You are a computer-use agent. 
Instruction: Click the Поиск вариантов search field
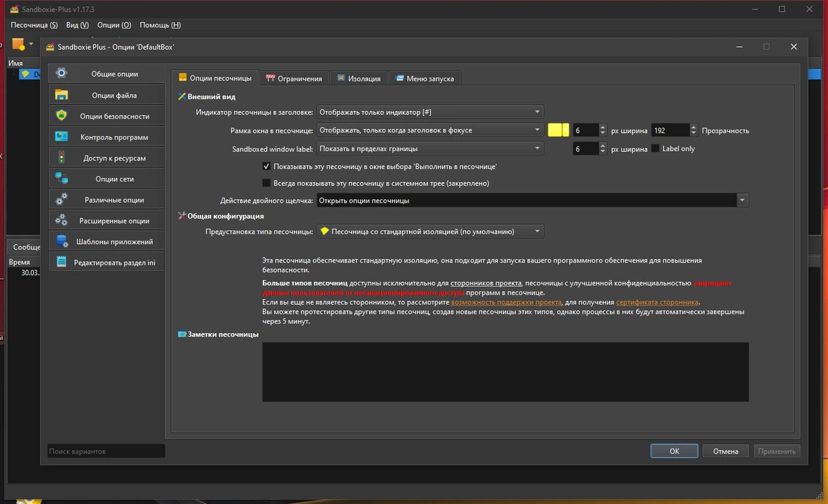tap(106, 451)
